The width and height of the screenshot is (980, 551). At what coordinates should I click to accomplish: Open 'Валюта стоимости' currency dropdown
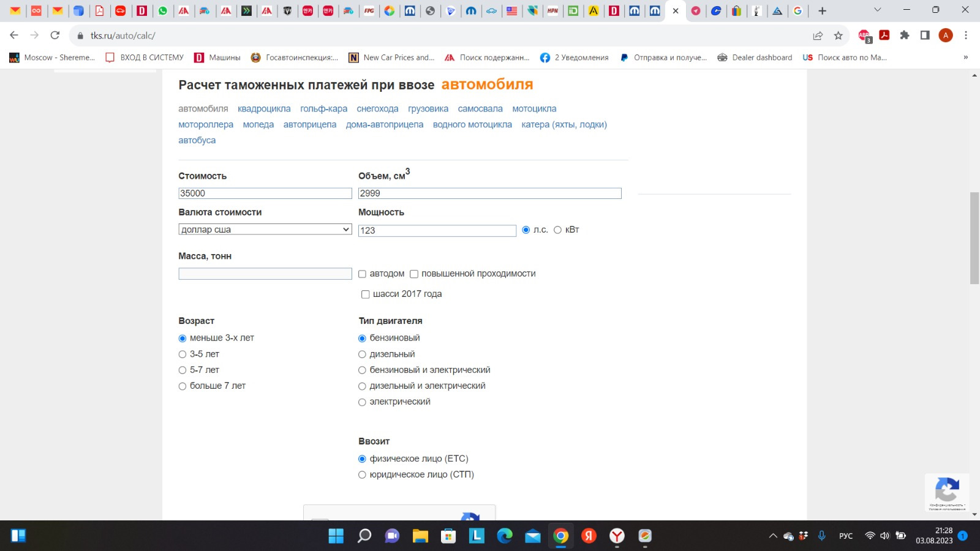pyautogui.click(x=265, y=230)
